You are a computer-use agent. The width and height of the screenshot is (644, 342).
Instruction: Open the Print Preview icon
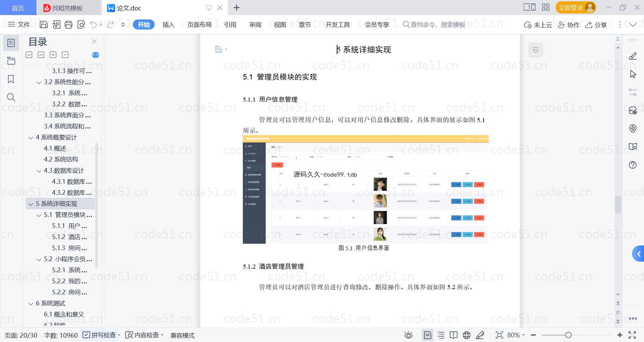pos(81,24)
